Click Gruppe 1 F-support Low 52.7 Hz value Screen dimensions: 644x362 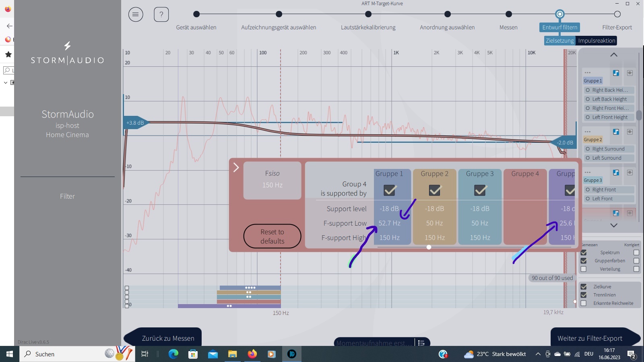point(390,223)
